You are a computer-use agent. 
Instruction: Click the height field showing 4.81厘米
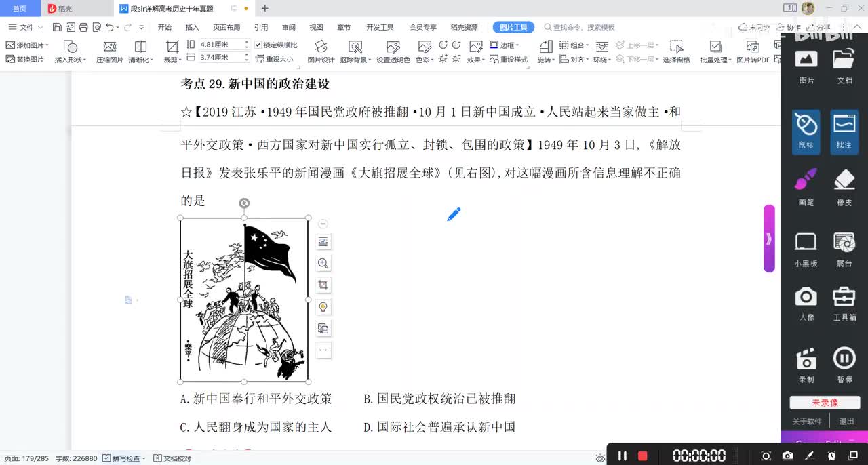[x=224, y=44]
